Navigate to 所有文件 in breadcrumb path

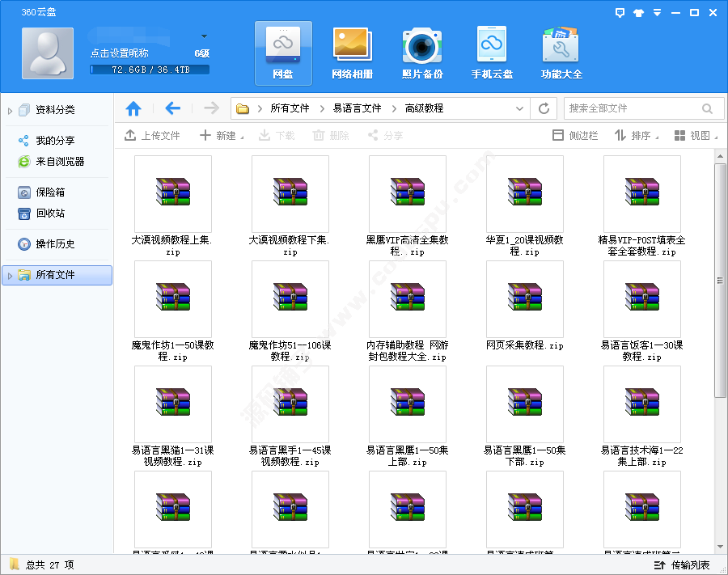290,108
